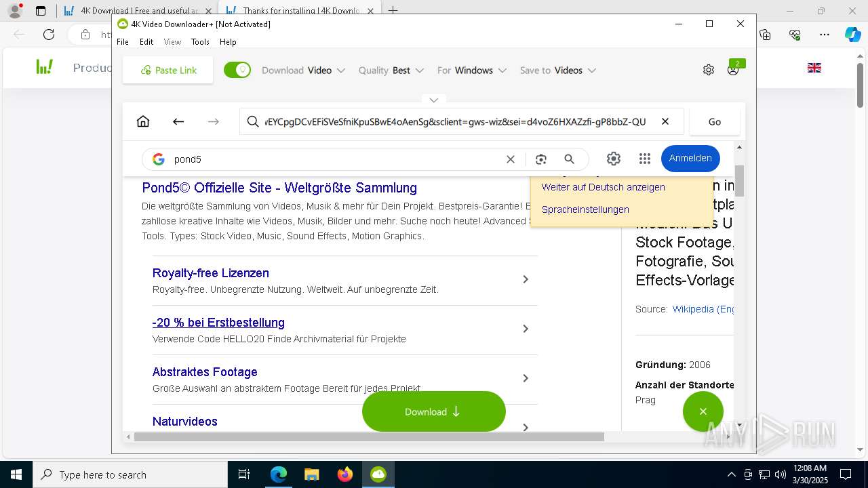Navigate forward in the in-app browser
The height and width of the screenshot is (488, 868).
(x=214, y=121)
